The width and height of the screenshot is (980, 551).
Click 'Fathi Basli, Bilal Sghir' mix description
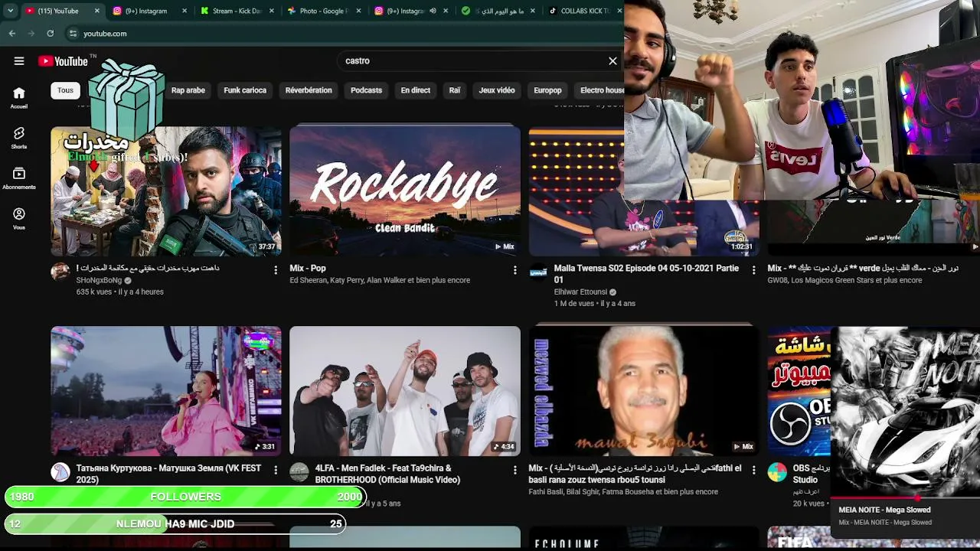pos(623,492)
